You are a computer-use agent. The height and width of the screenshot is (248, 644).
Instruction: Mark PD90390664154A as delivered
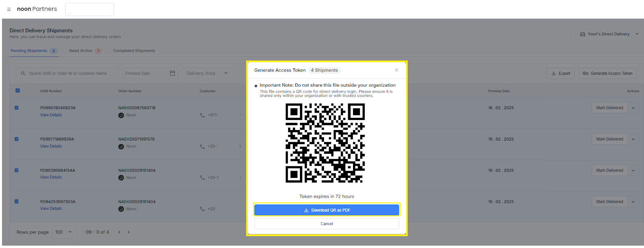609,170
